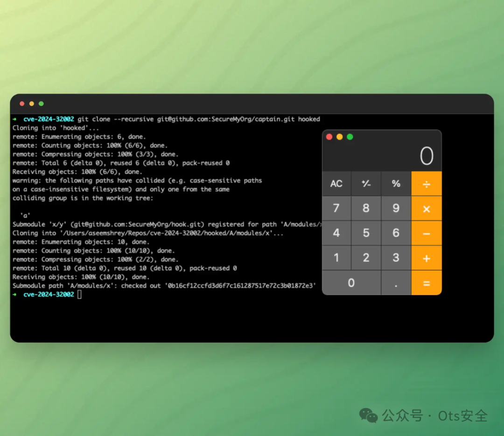The image size is (504, 436).
Task: Select the plus operator key
Action: click(427, 258)
